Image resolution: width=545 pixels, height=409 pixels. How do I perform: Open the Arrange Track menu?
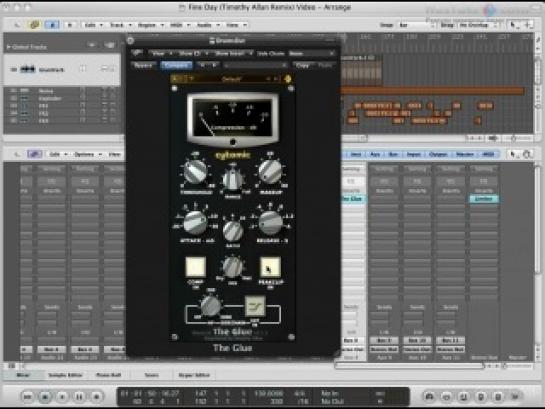tap(120, 25)
